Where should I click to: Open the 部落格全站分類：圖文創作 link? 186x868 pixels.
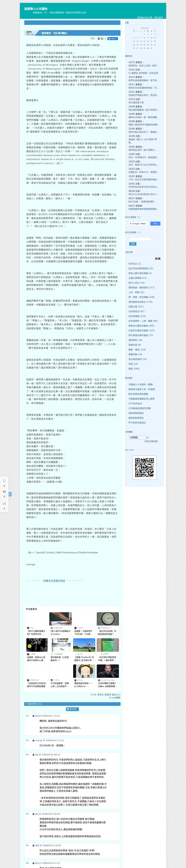click(x=150, y=18)
